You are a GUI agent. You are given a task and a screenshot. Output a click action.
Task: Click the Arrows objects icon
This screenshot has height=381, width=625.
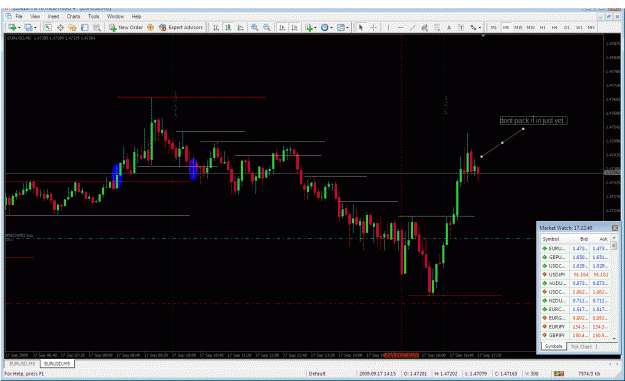[473, 27]
